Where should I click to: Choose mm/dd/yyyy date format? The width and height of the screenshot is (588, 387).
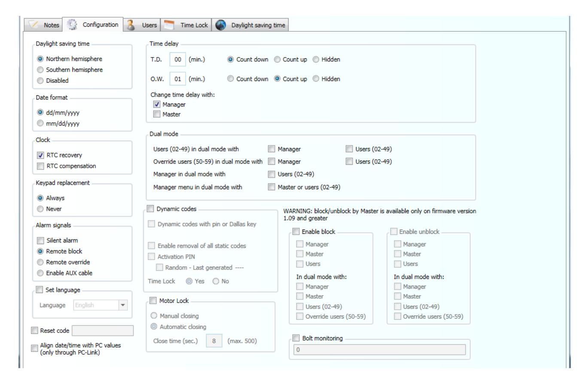[x=58, y=123]
